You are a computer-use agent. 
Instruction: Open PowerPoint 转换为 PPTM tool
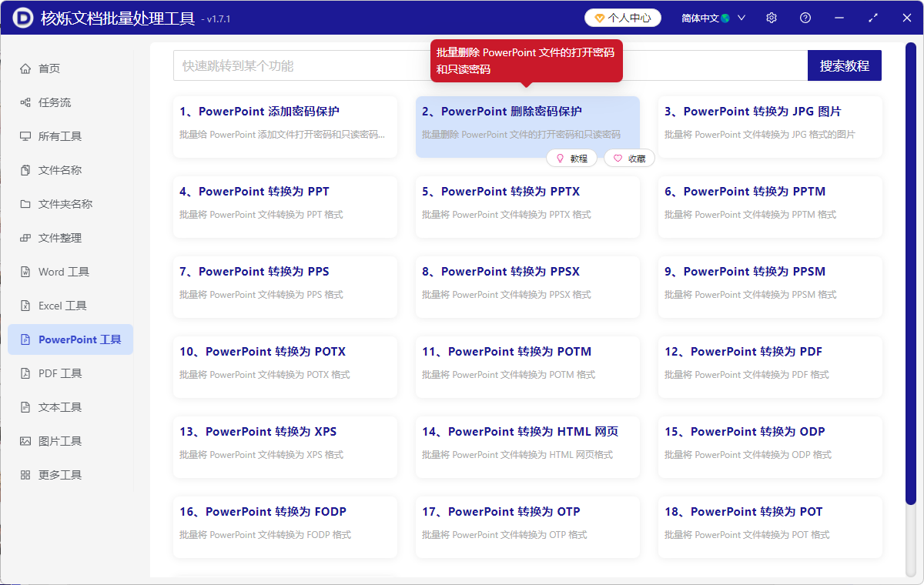[770, 207]
